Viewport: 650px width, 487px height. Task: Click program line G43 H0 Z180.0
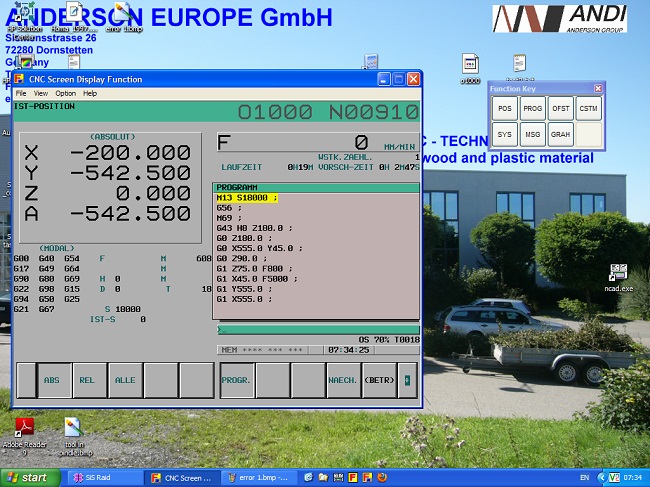pyautogui.click(x=255, y=228)
